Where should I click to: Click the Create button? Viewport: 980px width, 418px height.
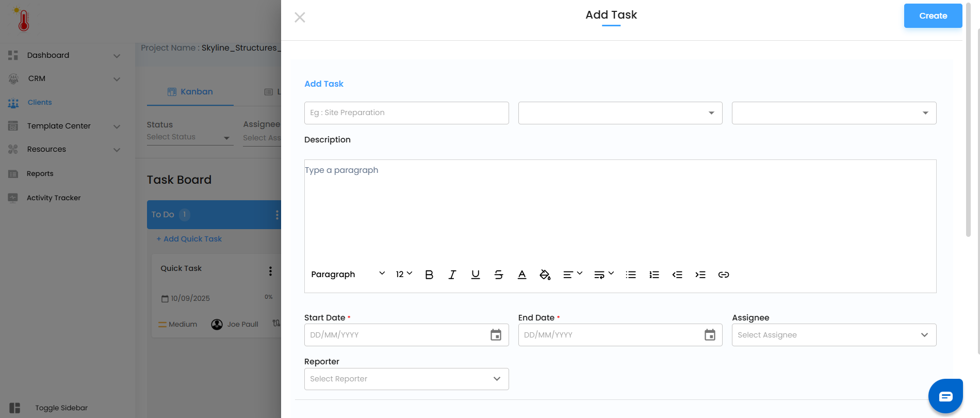pyautogui.click(x=933, y=16)
